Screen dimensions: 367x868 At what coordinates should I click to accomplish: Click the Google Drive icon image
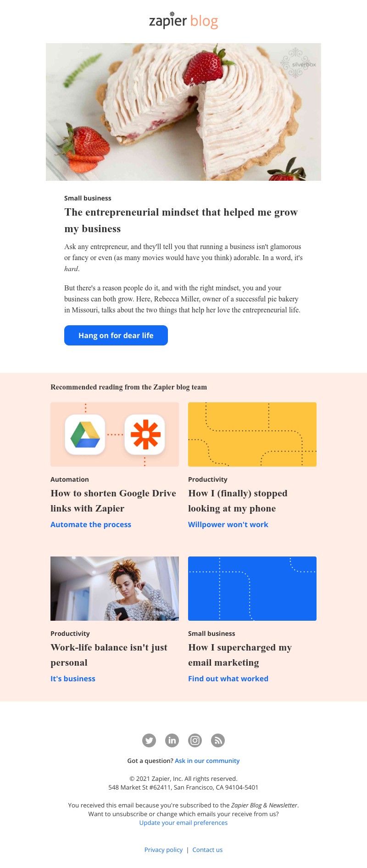pos(85,434)
